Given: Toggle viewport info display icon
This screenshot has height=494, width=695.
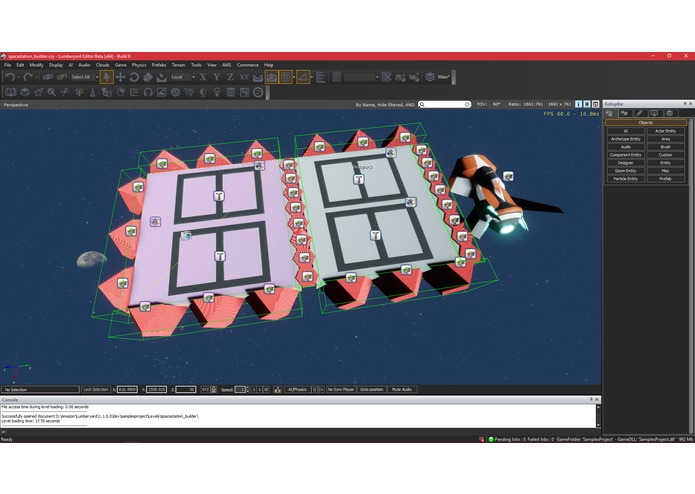Looking at the screenshot, I should point(578,104).
